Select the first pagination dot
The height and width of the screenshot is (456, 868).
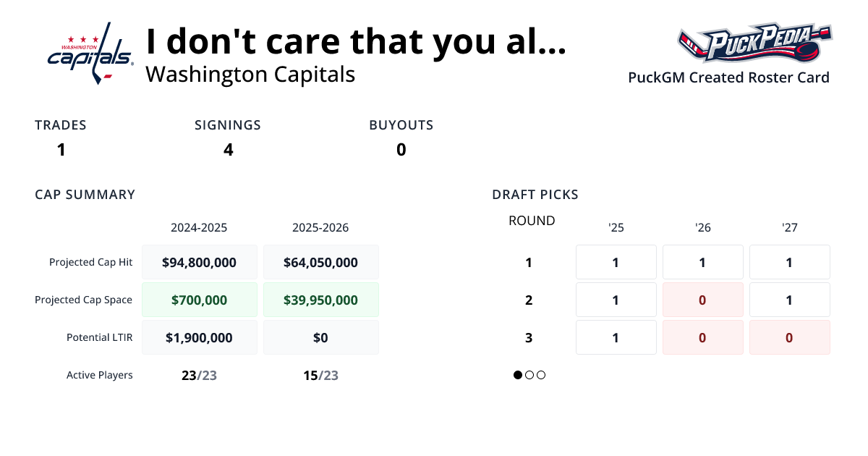coord(518,375)
